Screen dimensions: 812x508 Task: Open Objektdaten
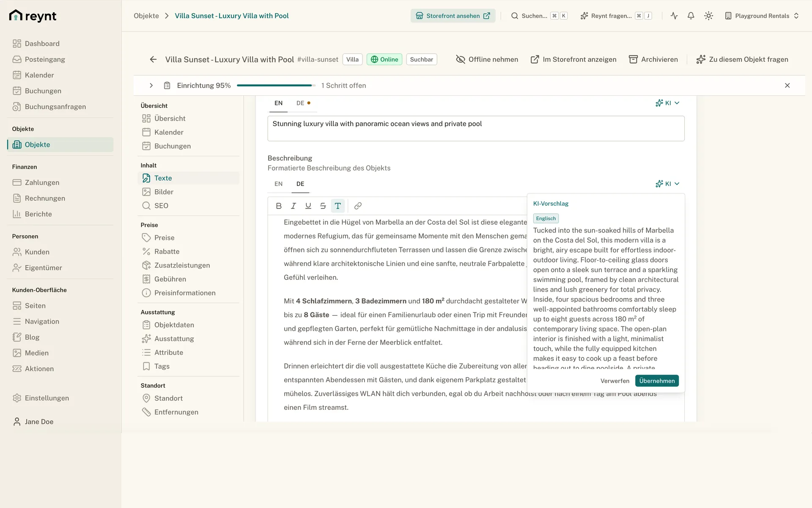188,325
